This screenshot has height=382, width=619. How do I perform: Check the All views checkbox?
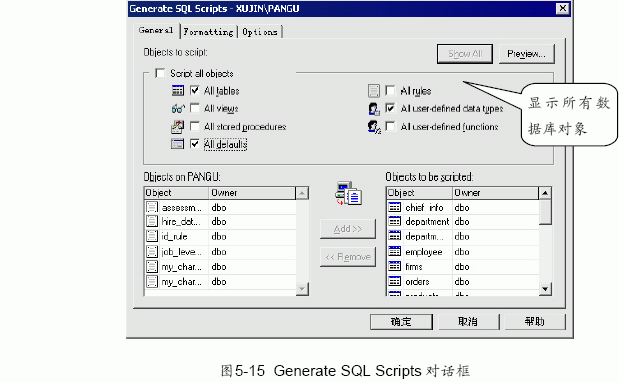pyautogui.click(x=195, y=108)
